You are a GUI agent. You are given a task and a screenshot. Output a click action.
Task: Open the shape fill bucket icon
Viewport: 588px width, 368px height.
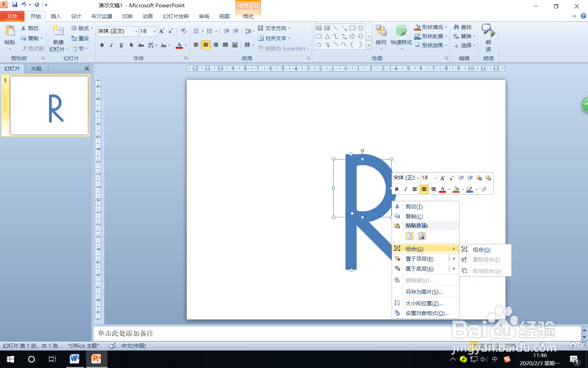(418, 27)
